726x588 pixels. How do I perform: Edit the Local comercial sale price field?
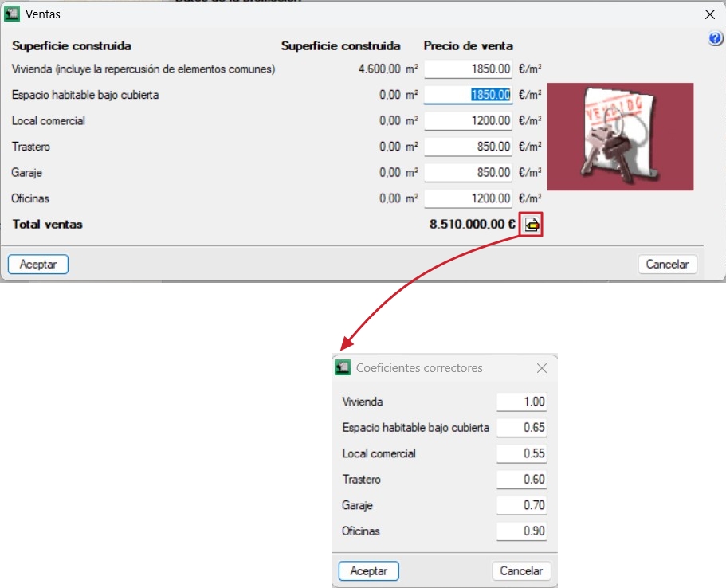[x=468, y=121]
